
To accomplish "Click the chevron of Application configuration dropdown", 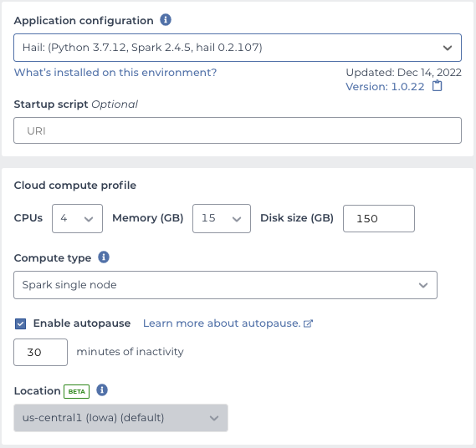I will [448, 48].
